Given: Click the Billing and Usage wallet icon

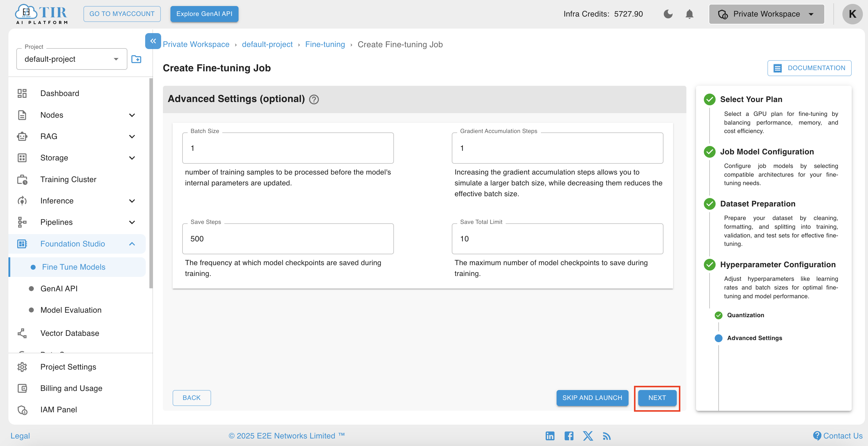Looking at the screenshot, I should [22, 388].
